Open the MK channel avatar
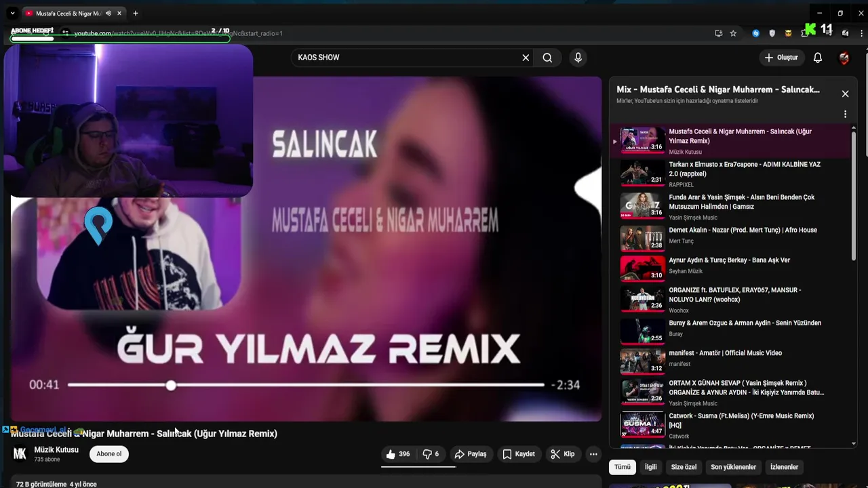Viewport: 868px width, 488px height. [x=20, y=454]
